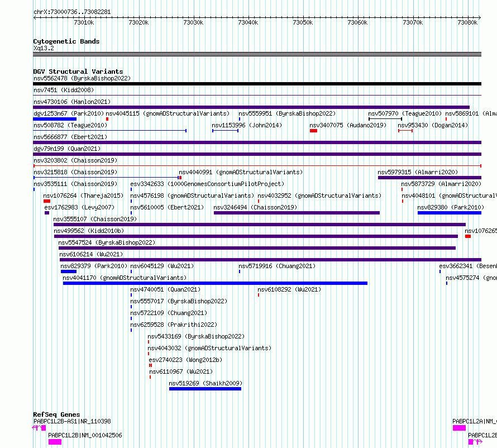The height and width of the screenshot is (448, 497).
Task: Click the gray Xq13.2 cytogenetic band bar
Action: click(257, 54)
